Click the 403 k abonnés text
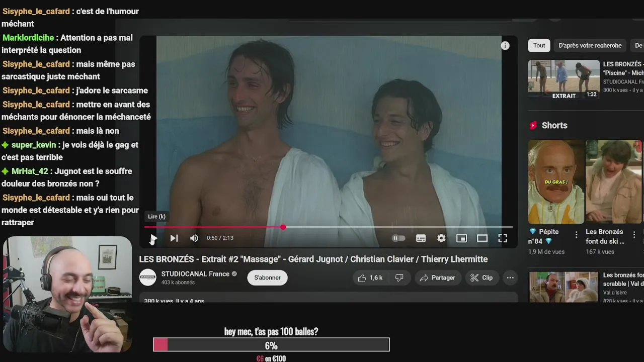644x362 pixels. [178, 283]
